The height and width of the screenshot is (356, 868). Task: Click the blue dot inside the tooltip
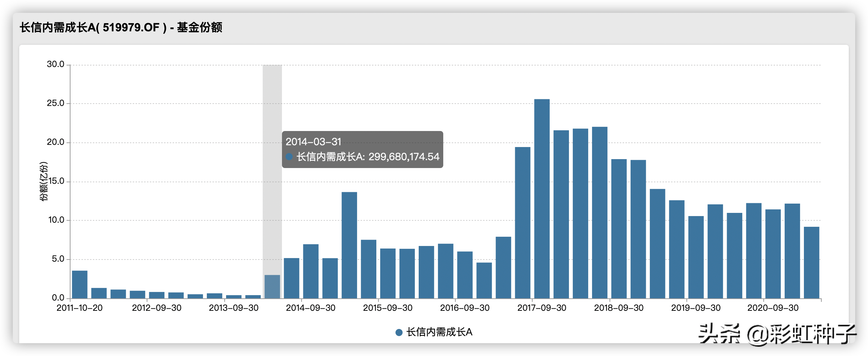tap(289, 157)
